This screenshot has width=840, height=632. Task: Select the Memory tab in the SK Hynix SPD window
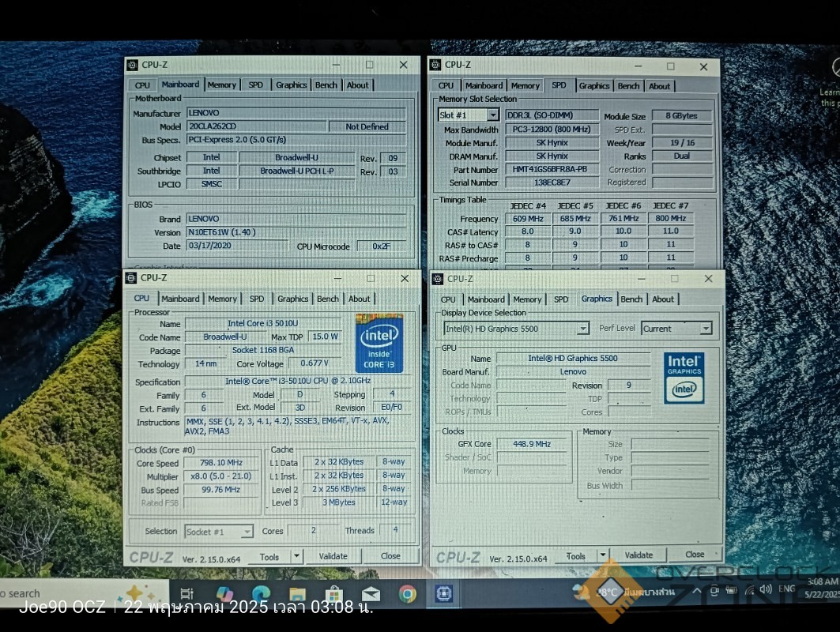(525, 85)
